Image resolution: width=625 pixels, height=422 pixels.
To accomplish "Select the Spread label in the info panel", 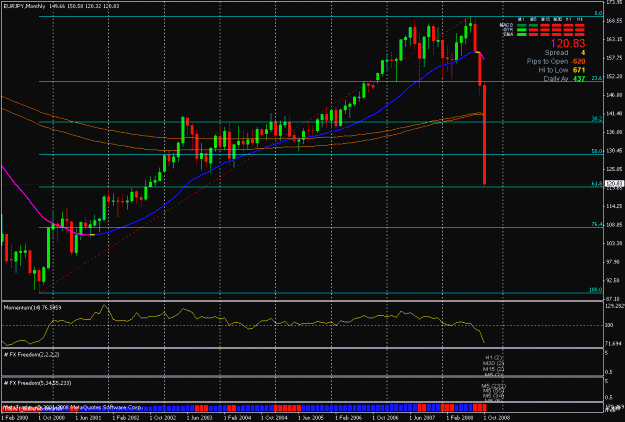I will click(x=556, y=53).
